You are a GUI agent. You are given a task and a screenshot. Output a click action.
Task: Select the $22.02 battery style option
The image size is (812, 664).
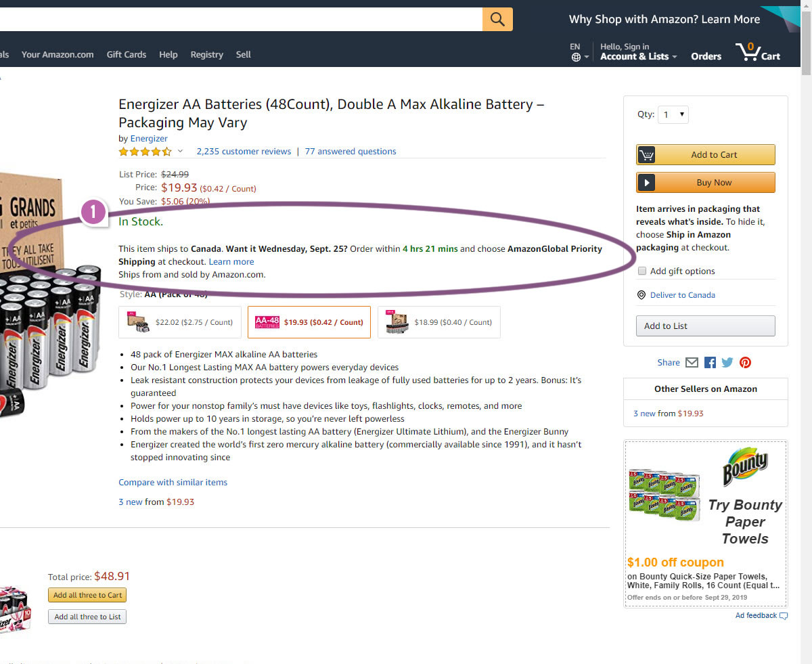[180, 322]
